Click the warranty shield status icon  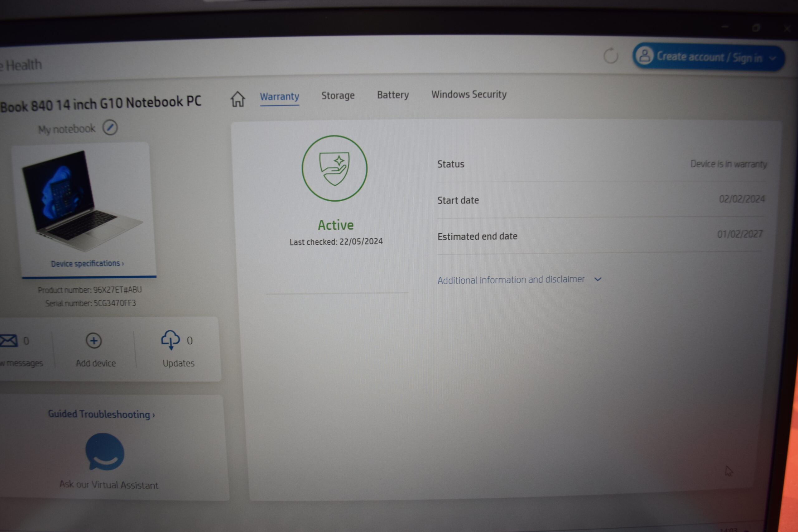[334, 168]
